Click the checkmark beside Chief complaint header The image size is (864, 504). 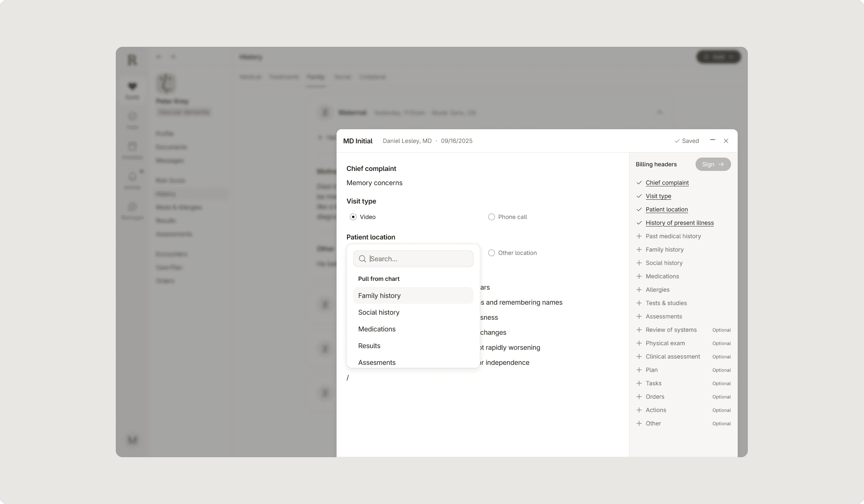tap(639, 183)
